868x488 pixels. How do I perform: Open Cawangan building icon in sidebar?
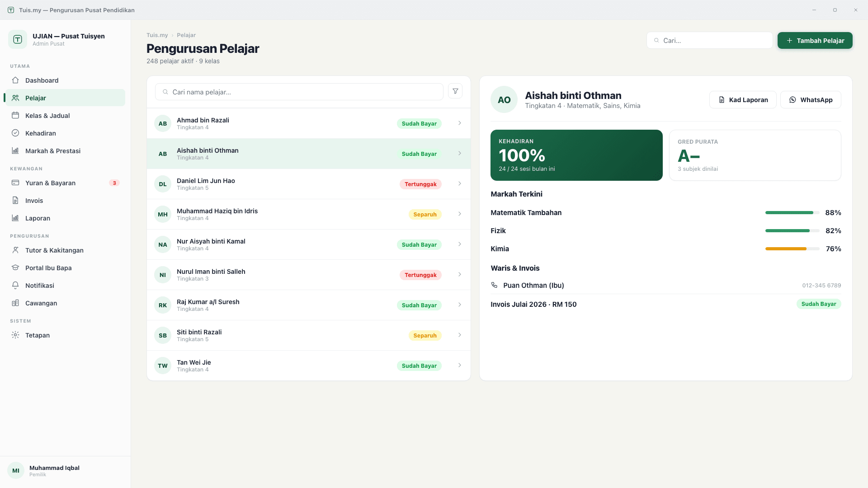tap(15, 303)
